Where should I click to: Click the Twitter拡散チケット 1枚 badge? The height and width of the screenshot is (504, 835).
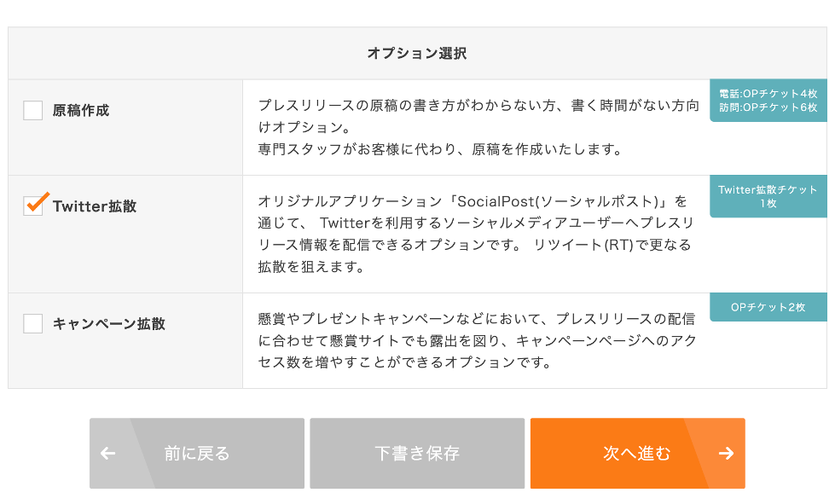coord(768,197)
